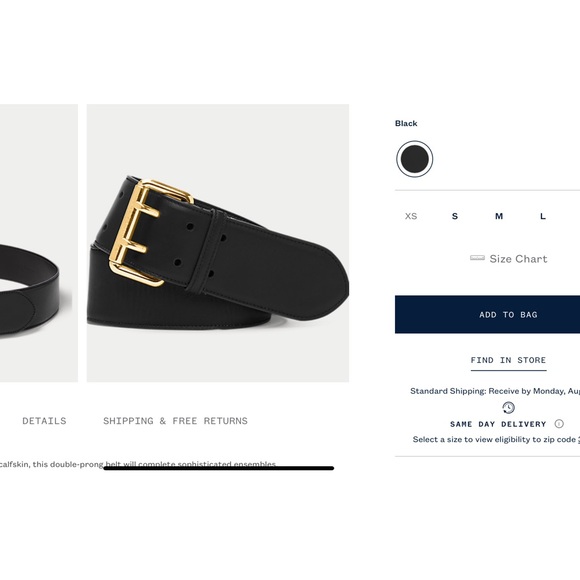The image size is (580, 580).
Task: Choose size S
Action: point(455,216)
